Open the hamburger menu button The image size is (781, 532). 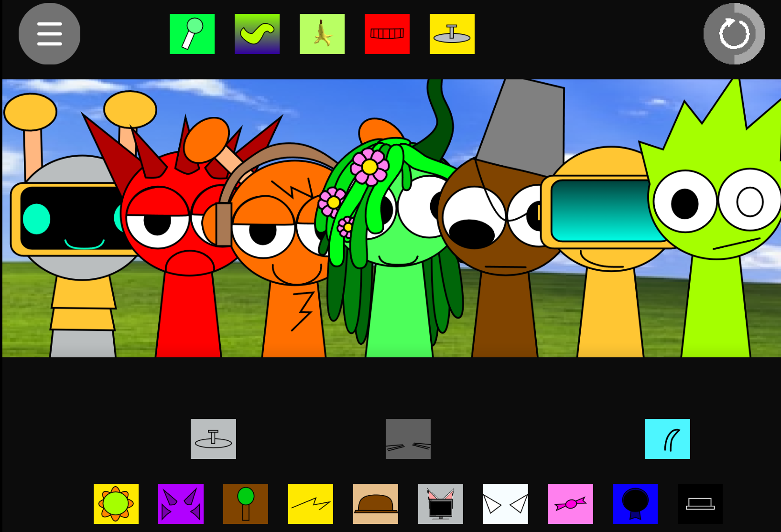tap(49, 34)
